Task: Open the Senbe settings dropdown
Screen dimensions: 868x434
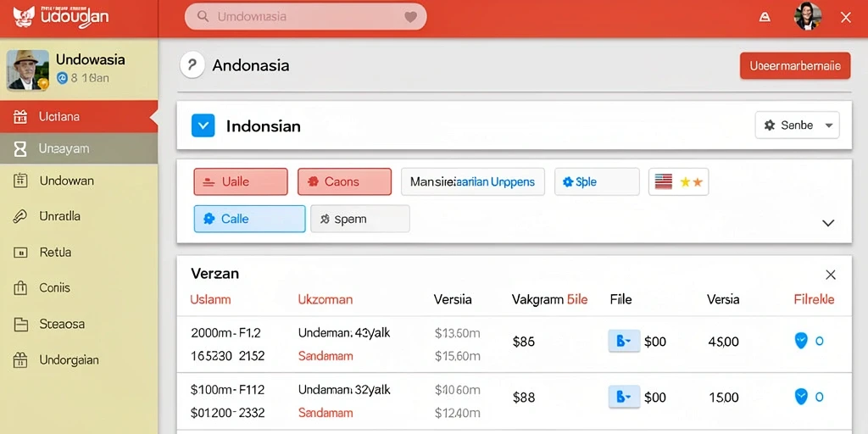Action: click(797, 125)
